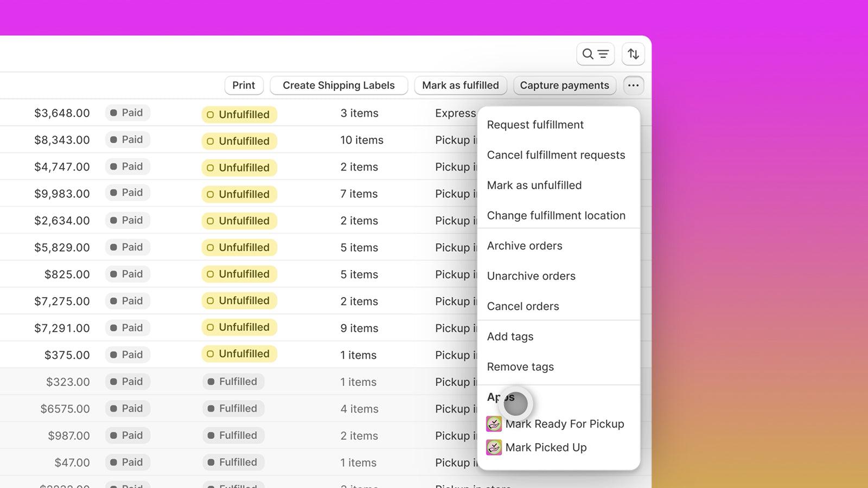This screenshot has height=488, width=868.
Task: Click Capture payments button
Action: tap(564, 85)
